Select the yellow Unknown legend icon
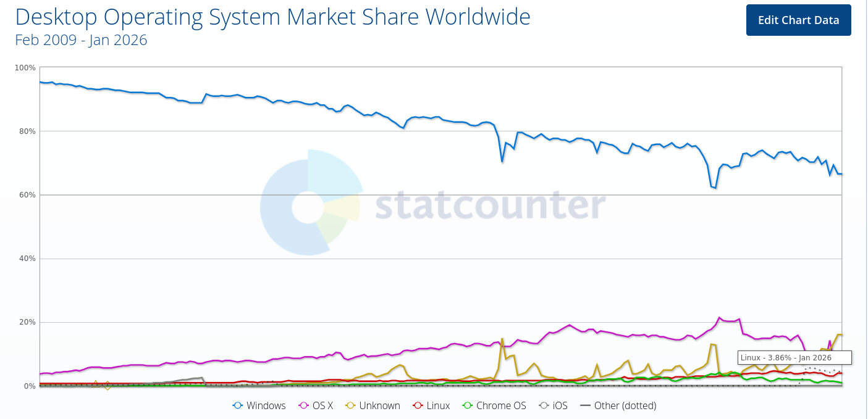 click(349, 406)
